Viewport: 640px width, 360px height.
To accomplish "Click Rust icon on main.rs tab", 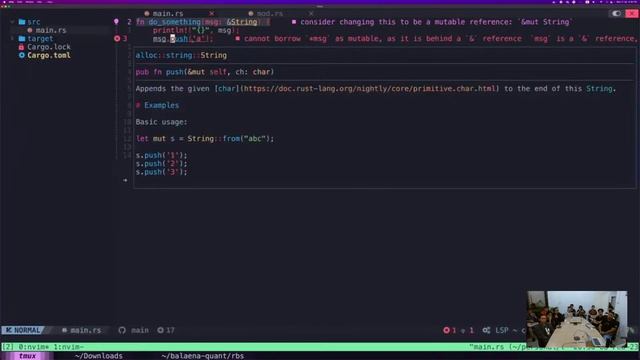I will 147,13.
